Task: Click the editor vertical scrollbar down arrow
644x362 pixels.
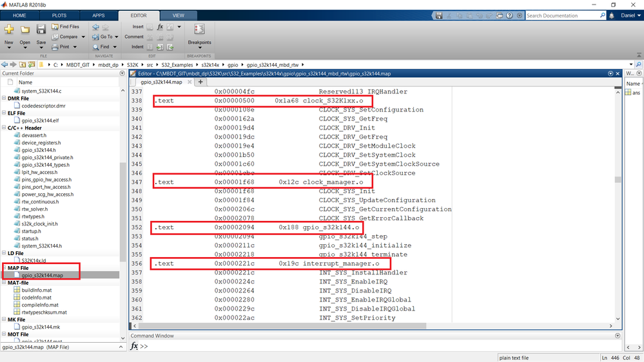Action: tap(618, 319)
